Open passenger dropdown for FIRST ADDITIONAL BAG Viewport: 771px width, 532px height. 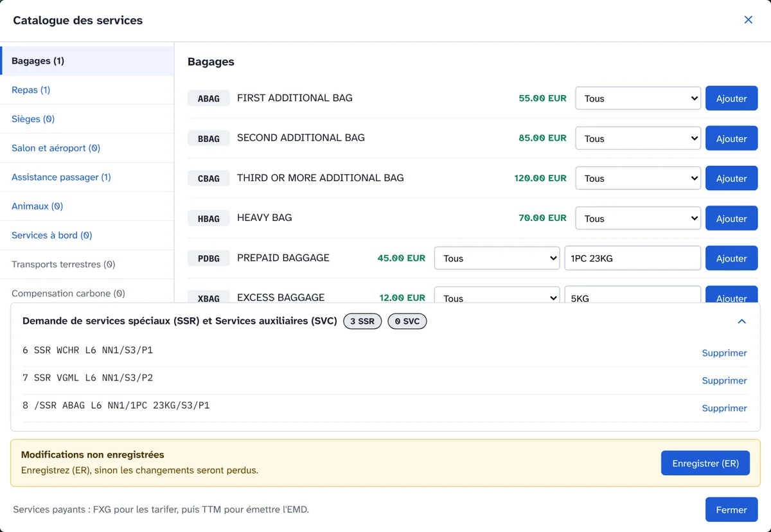[638, 98]
